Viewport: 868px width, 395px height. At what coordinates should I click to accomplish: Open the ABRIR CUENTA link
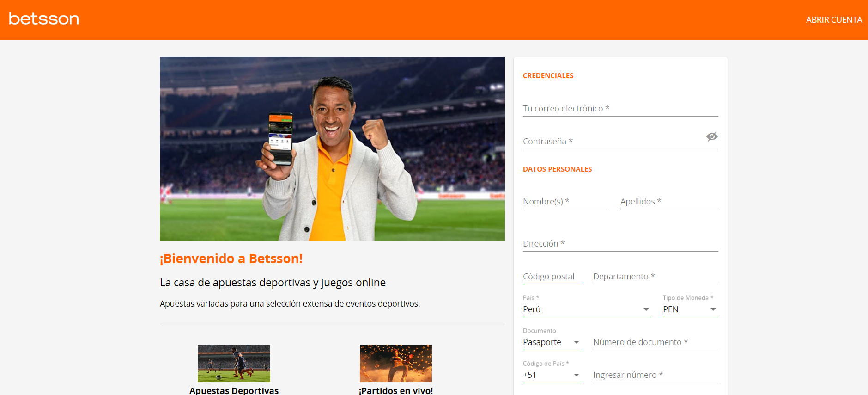pos(834,20)
